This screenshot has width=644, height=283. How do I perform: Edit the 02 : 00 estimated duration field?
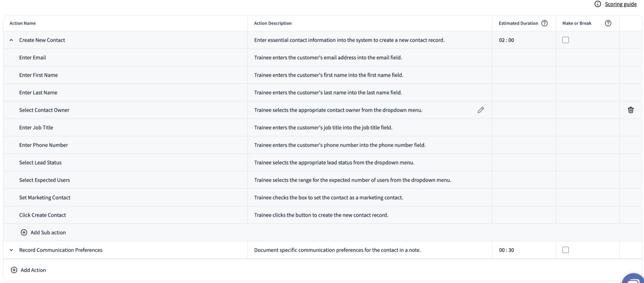coord(507,40)
